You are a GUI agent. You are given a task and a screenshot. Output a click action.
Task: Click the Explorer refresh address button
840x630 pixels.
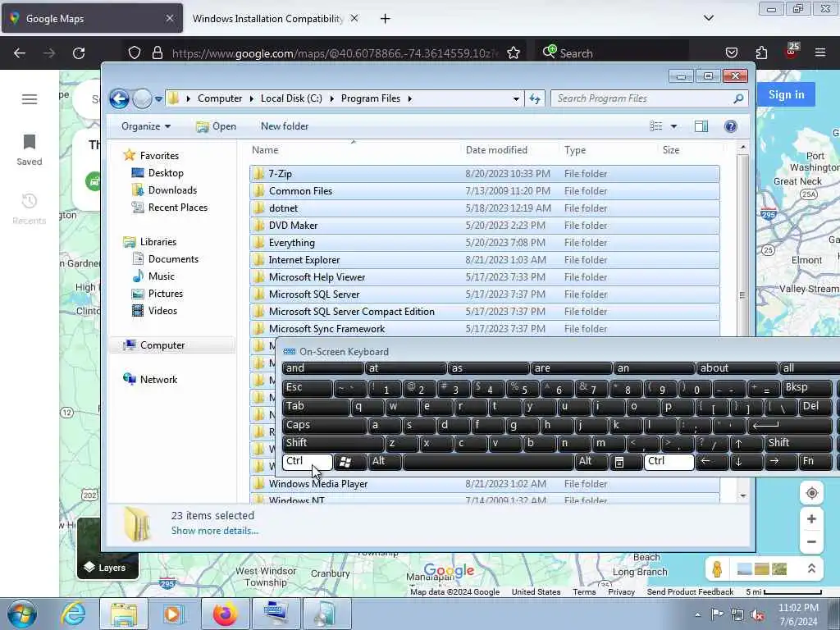[x=535, y=98]
